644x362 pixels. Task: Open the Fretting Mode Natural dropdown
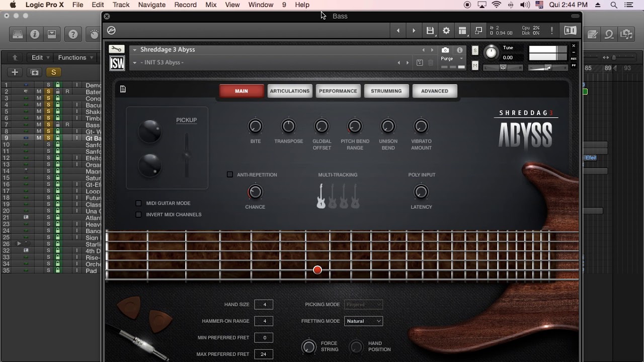[x=364, y=321]
